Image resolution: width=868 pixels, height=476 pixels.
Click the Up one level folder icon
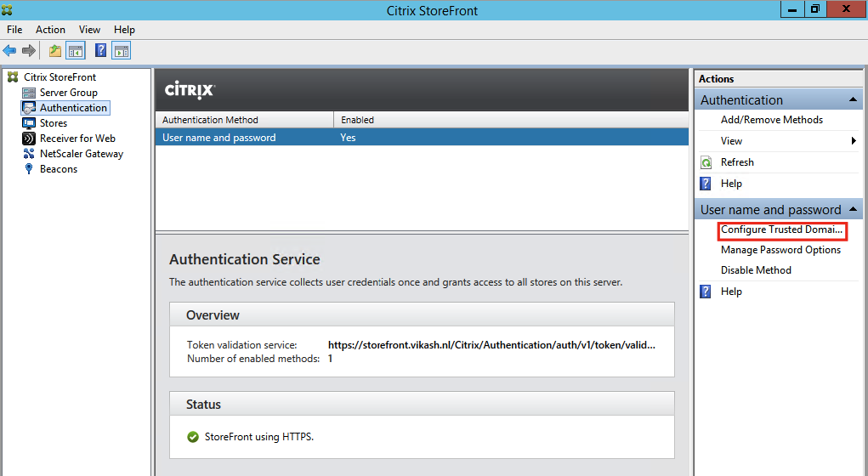(54, 51)
